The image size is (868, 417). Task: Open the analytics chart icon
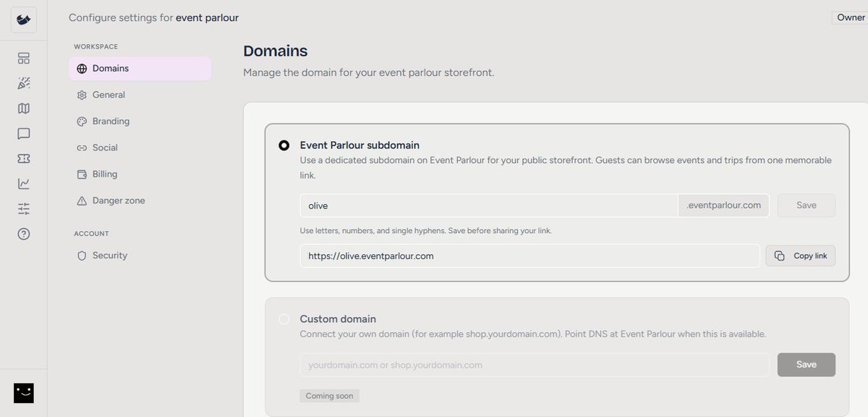pos(24,184)
